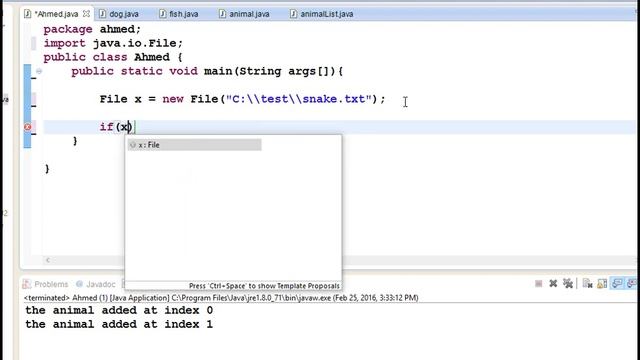640x360 pixels.
Task: Click the error marker beside the if line
Action: click(x=28, y=127)
